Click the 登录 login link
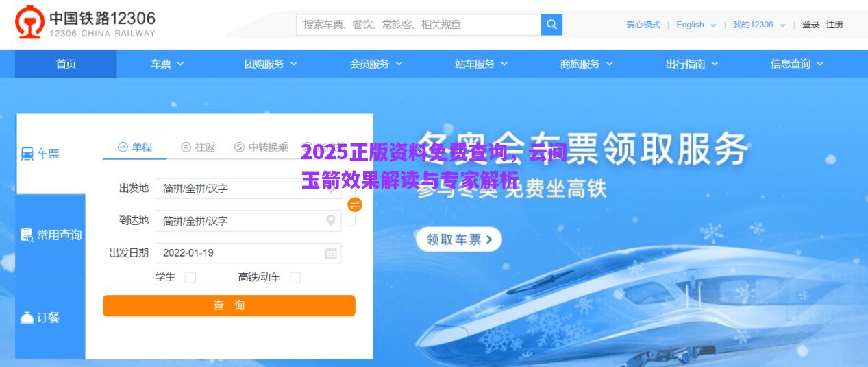This screenshot has width=868, height=367. (x=811, y=25)
